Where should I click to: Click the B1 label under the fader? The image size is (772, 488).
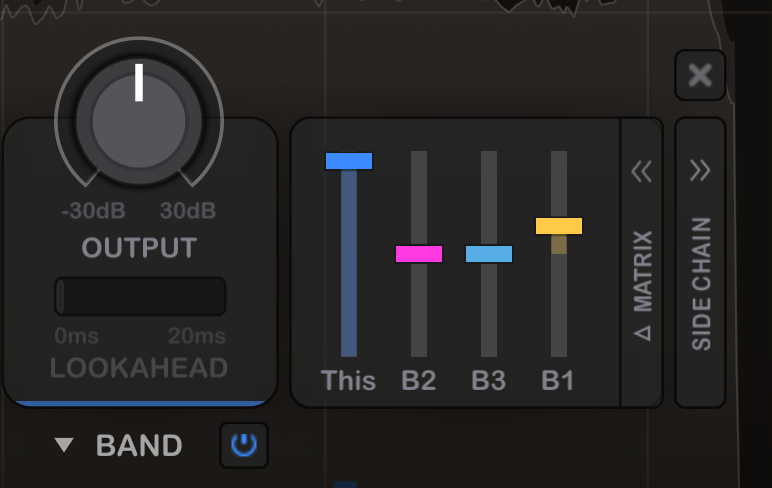coord(558,380)
